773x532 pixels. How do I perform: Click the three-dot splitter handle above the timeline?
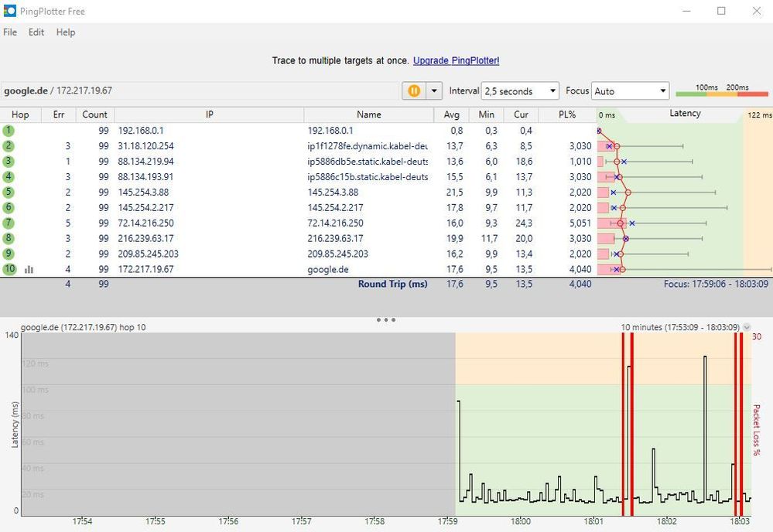386,319
